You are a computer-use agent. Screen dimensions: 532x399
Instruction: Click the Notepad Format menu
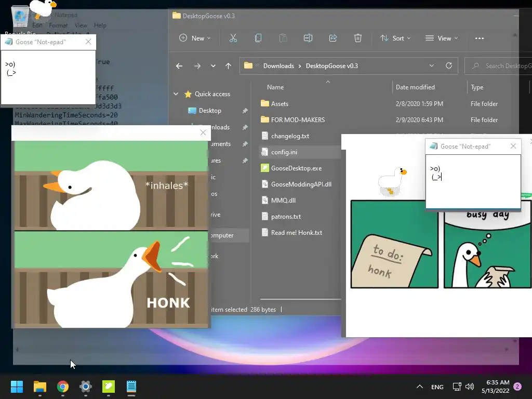pos(58,25)
